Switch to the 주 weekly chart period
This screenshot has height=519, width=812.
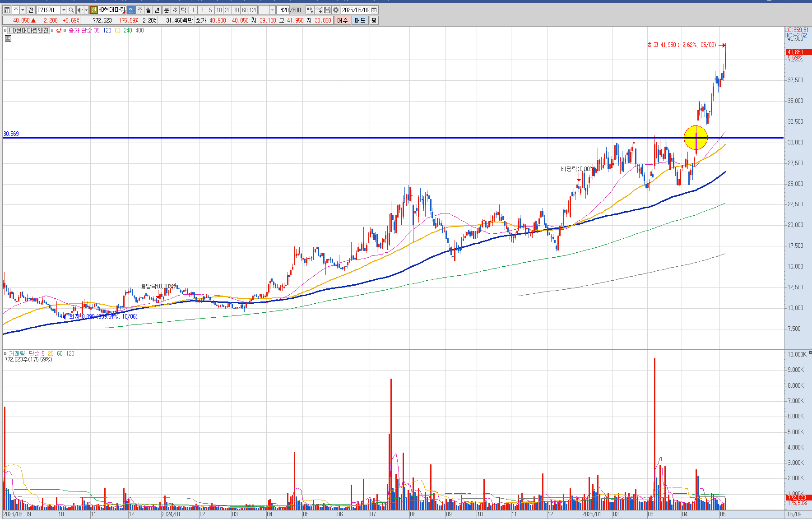pos(140,10)
